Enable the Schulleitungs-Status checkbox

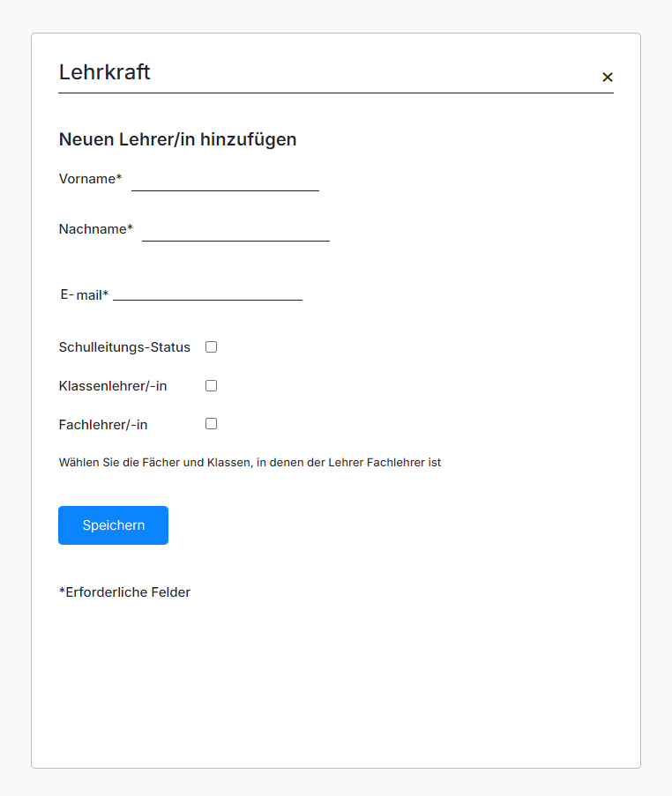pos(212,347)
